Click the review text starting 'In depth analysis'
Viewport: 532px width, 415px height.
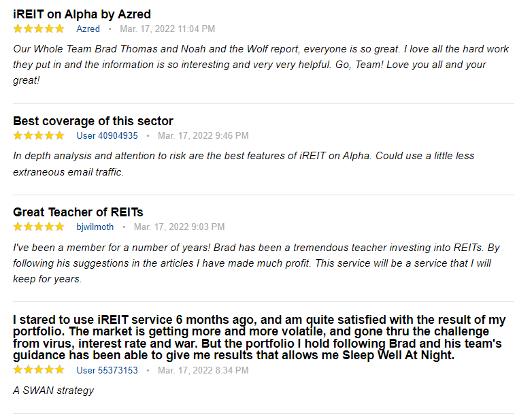(x=243, y=163)
